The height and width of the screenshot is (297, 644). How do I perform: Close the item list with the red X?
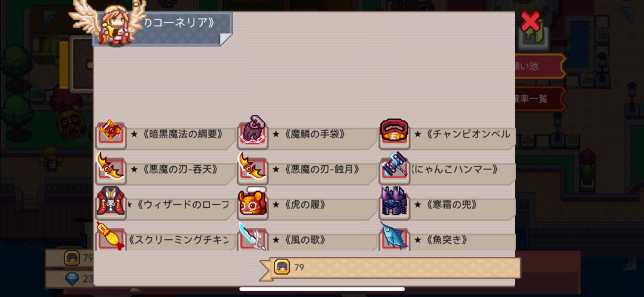(x=530, y=21)
